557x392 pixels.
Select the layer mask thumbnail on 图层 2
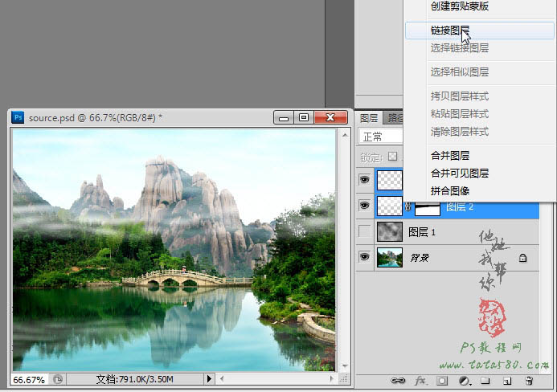tap(428, 209)
